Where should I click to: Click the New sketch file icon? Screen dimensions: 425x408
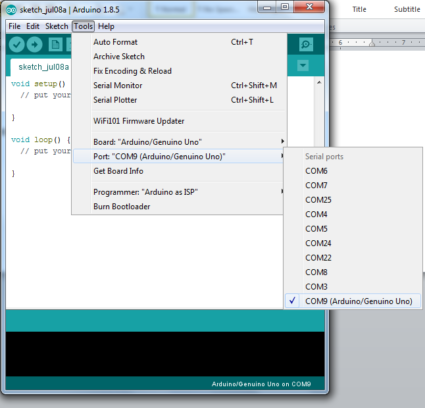(55, 44)
